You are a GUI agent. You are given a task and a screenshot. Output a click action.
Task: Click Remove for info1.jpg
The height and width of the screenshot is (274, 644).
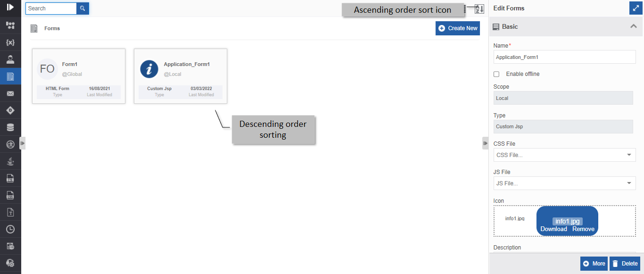point(584,229)
